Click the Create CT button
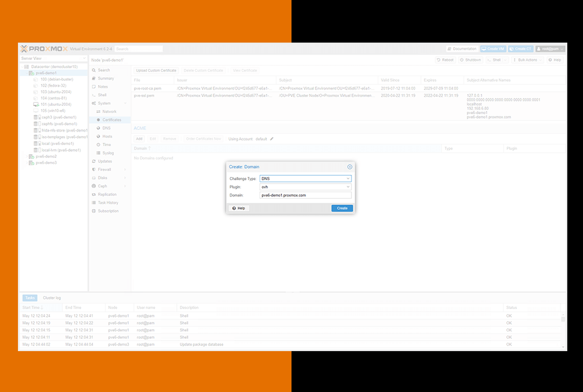This screenshot has width=583, height=392. click(x=521, y=49)
